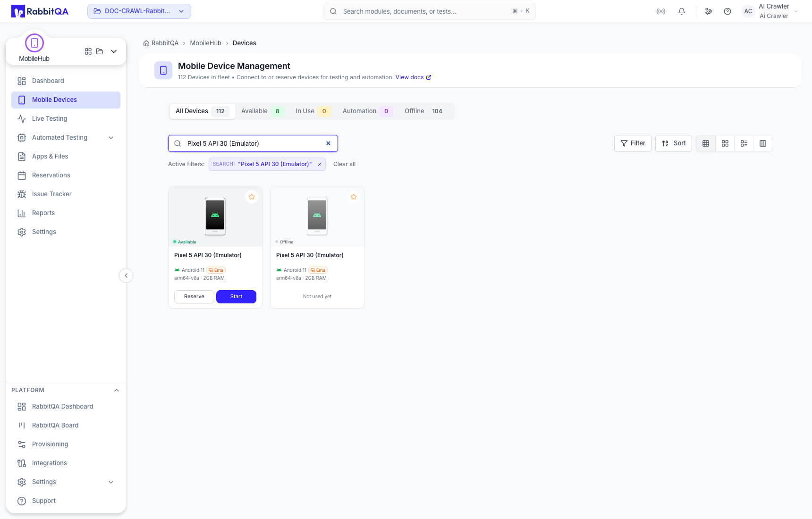This screenshot has height=519, width=812.
Task: Click MobileHub breadcrumb link
Action: [205, 43]
